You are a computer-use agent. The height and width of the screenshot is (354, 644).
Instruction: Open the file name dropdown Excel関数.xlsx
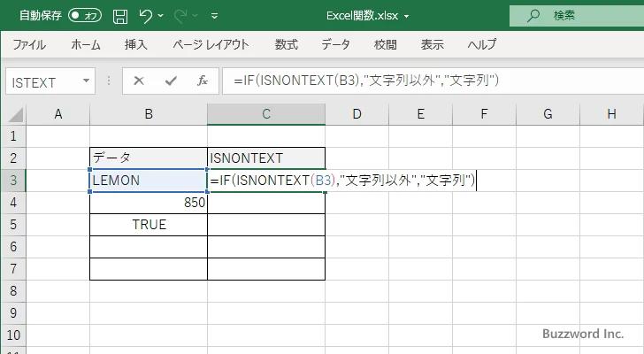click(368, 16)
